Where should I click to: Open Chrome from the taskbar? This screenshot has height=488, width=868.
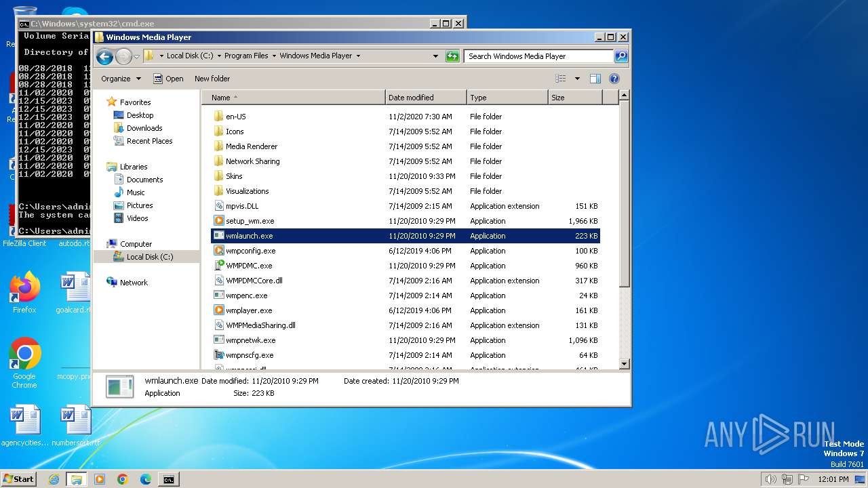pyautogui.click(x=123, y=479)
